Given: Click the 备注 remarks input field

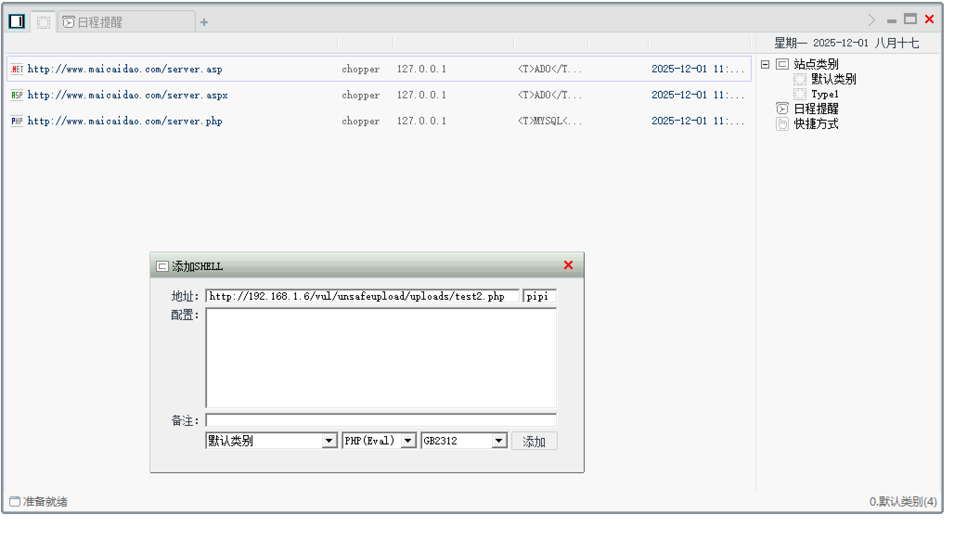Looking at the screenshot, I should (380, 420).
